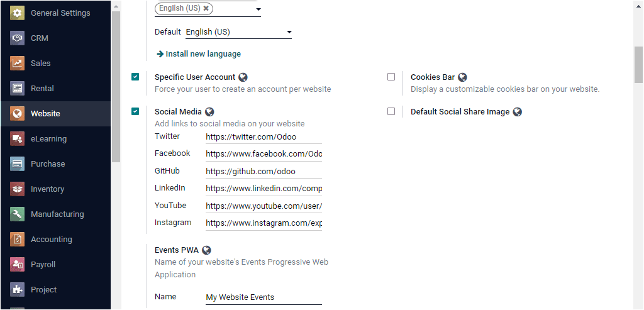
Task: Open Rental settings section
Action: (55, 88)
